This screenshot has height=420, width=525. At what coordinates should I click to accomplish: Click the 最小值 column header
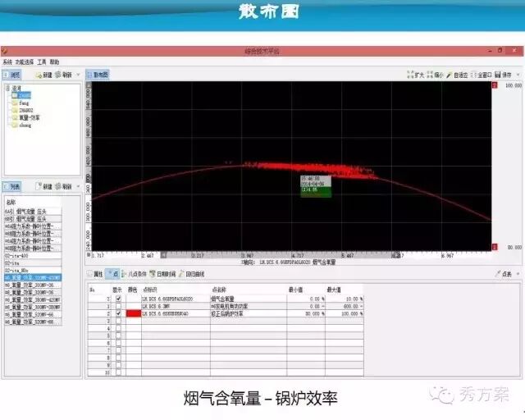click(306, 290)
